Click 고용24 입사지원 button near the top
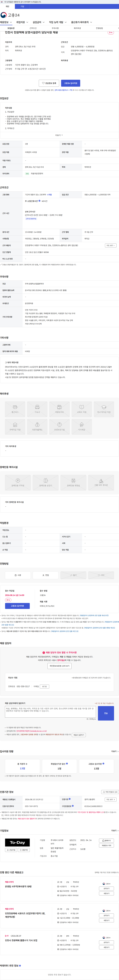119x980 pixels. [71, 83]
